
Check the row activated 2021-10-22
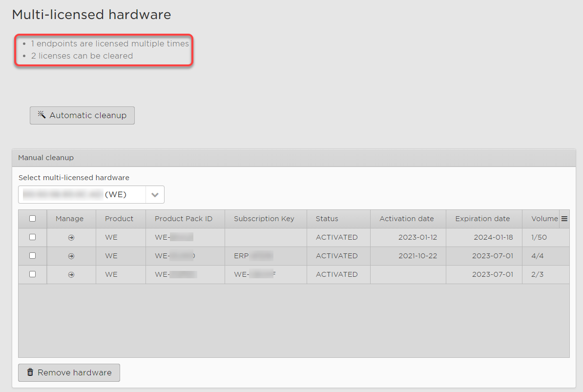click(33, 256)
